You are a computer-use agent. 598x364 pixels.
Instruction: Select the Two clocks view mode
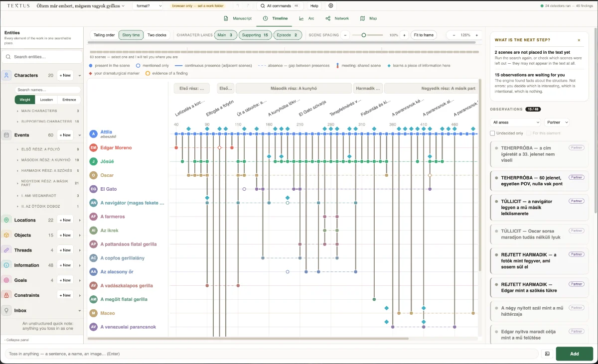(157, 35)
